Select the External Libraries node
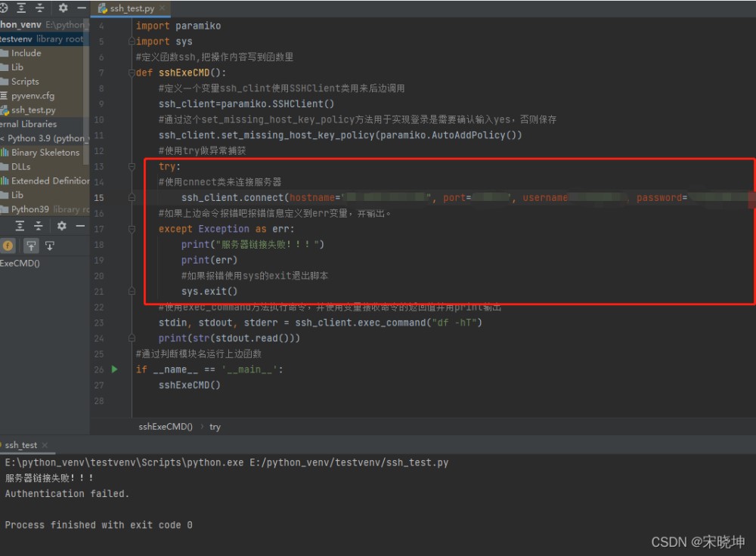This screenshot has height=556, width=756. [x=29, y=124]
